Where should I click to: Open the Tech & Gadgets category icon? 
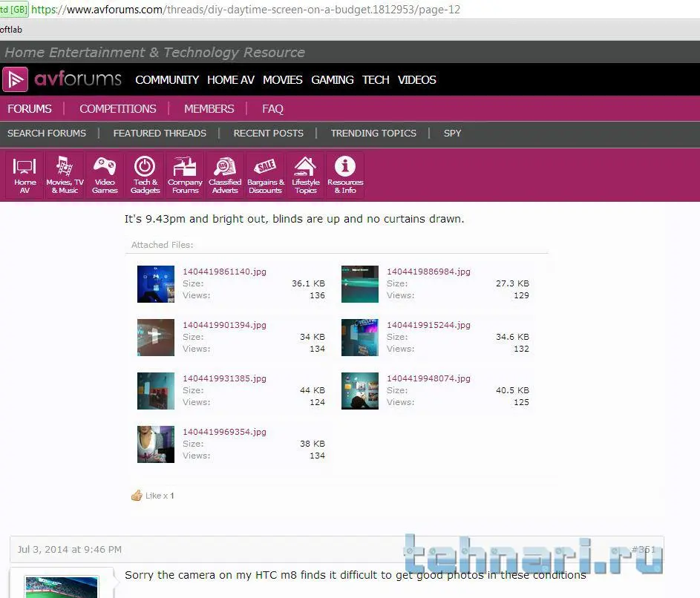point(145,175)
